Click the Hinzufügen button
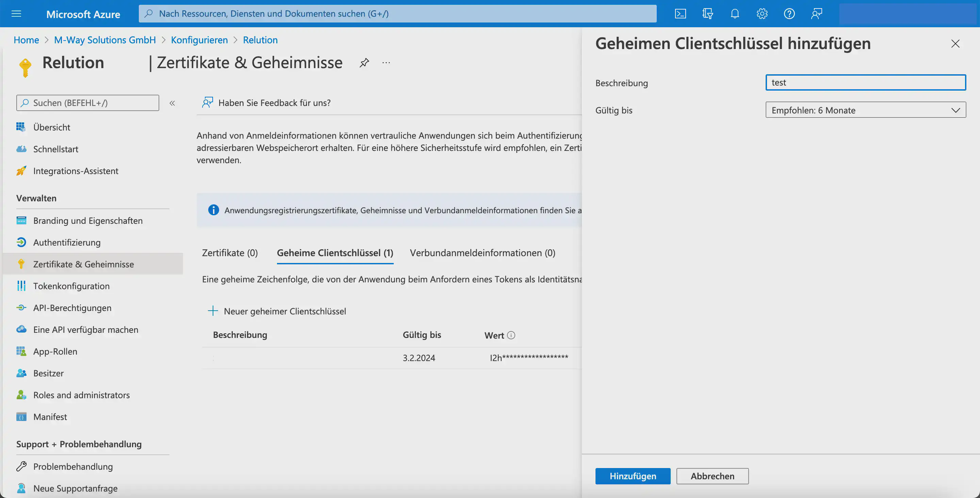The height and width of the screenshot is (498, 980). click(x=632, y=476)
